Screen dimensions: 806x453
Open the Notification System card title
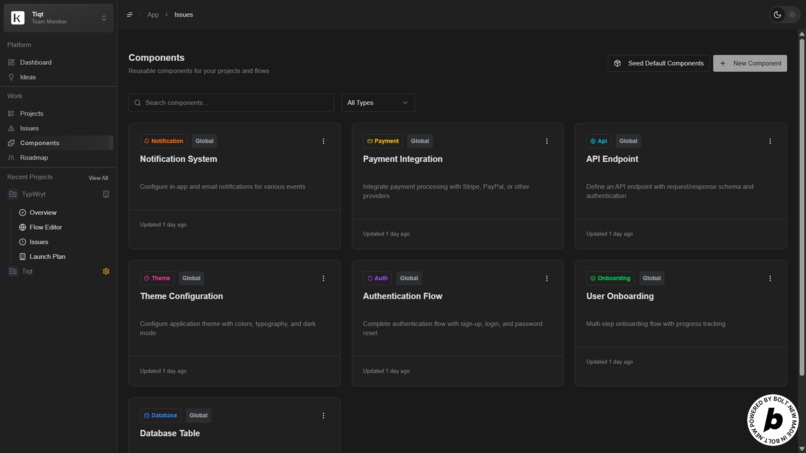[178, 159]
